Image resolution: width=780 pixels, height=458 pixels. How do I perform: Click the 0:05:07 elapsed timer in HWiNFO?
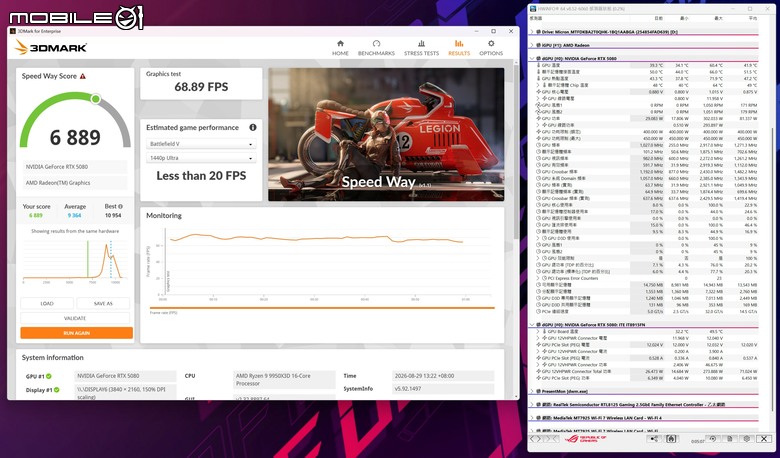tap(697, 441)
